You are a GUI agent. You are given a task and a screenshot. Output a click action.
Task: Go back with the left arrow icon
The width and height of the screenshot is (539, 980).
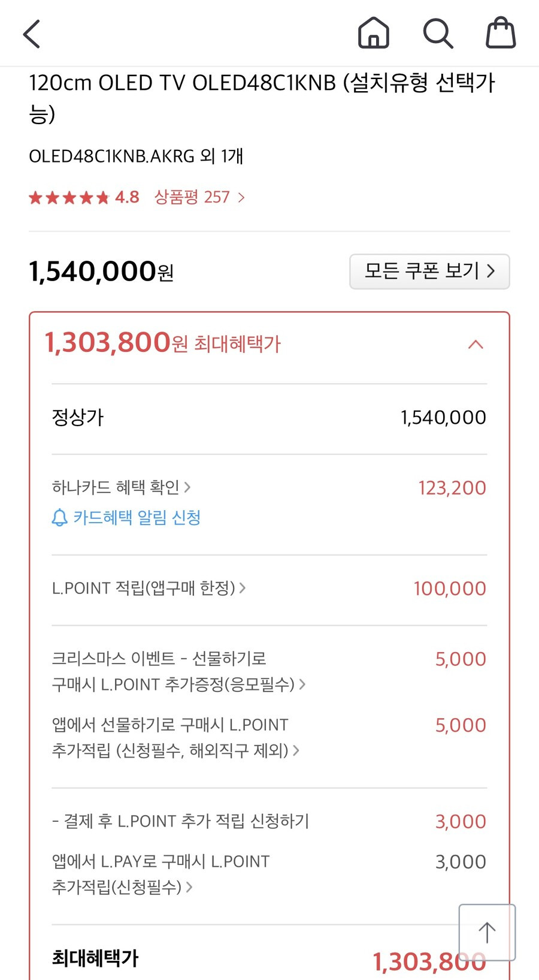click(x=32, y=34)
